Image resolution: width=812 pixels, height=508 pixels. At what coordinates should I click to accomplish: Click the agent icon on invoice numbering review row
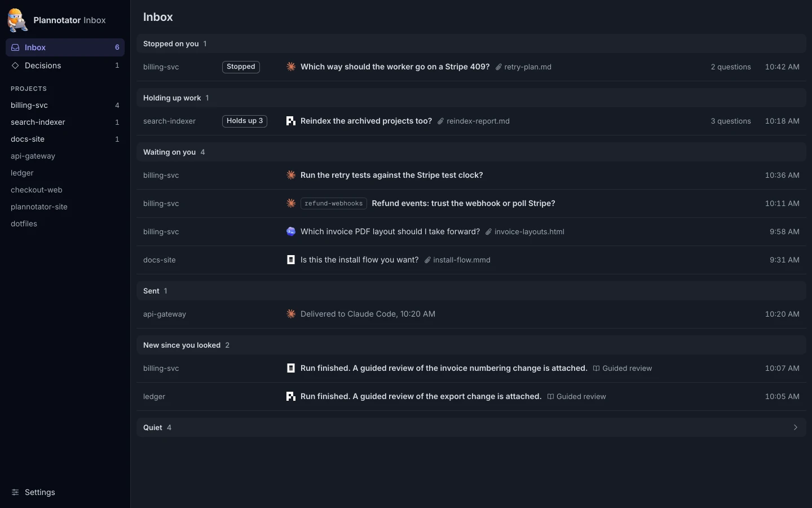291,368
